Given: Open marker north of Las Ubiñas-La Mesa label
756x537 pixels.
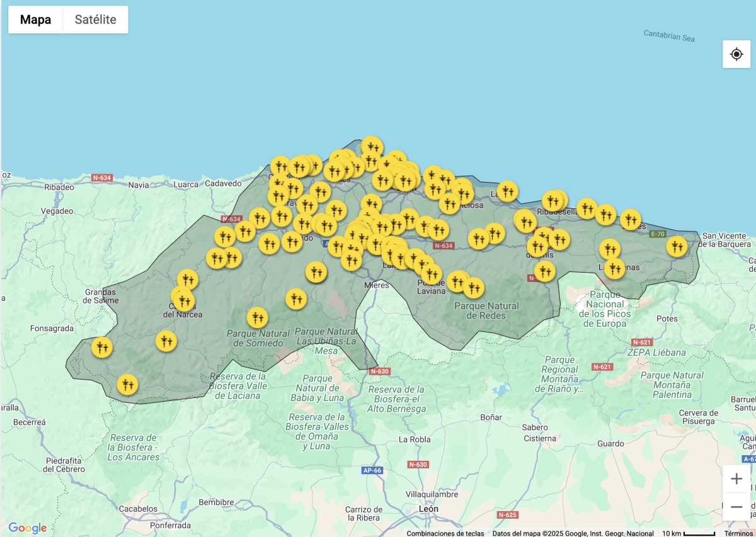Looking at the screenshot, I should tap(296, 298).
